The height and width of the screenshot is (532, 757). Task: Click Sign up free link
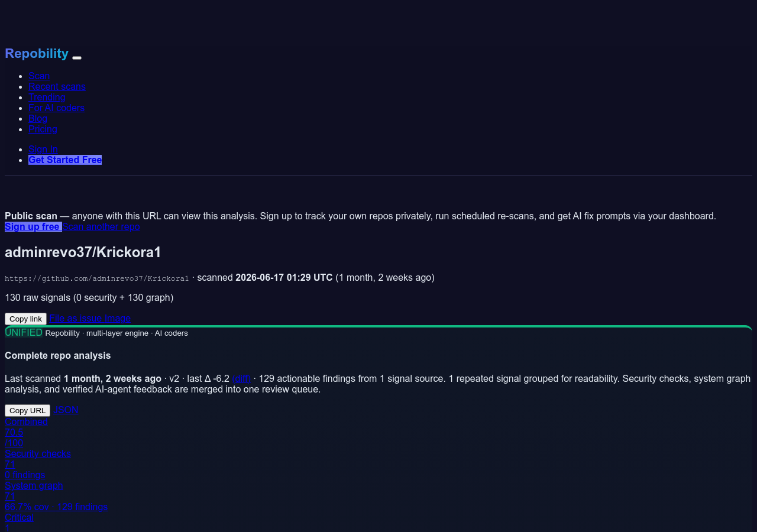(x=33, y=226)
